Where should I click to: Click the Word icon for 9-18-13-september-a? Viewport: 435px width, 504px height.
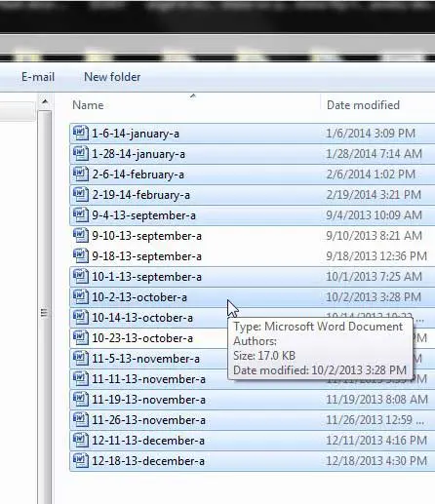click(x=81, y=256)
